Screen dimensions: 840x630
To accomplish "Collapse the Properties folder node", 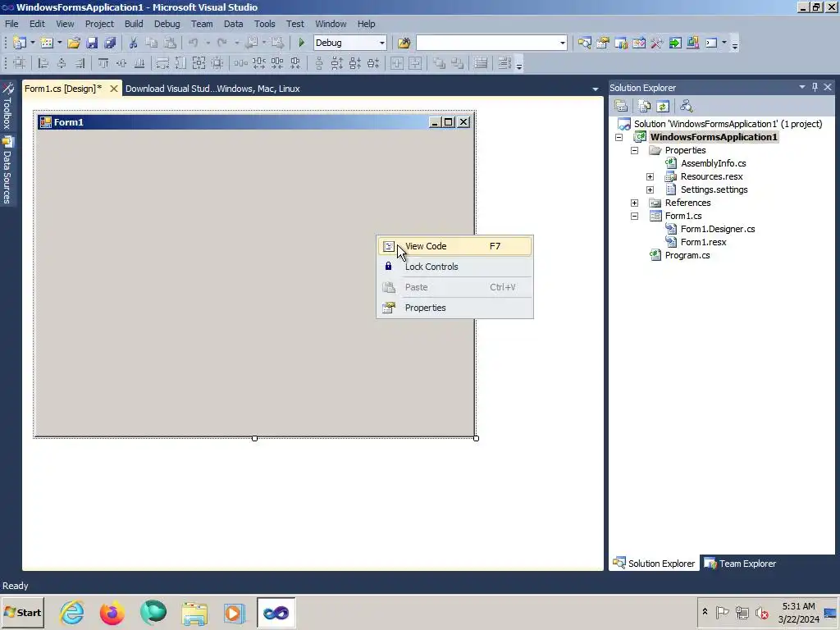I will click(634, 151).
